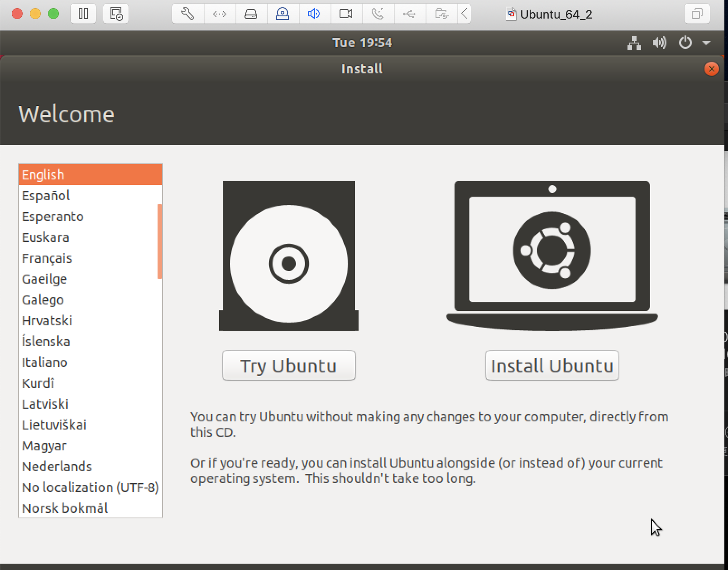Select Norsk bokmål language
This screenshot has height=570, width=728.
[90, 508]
